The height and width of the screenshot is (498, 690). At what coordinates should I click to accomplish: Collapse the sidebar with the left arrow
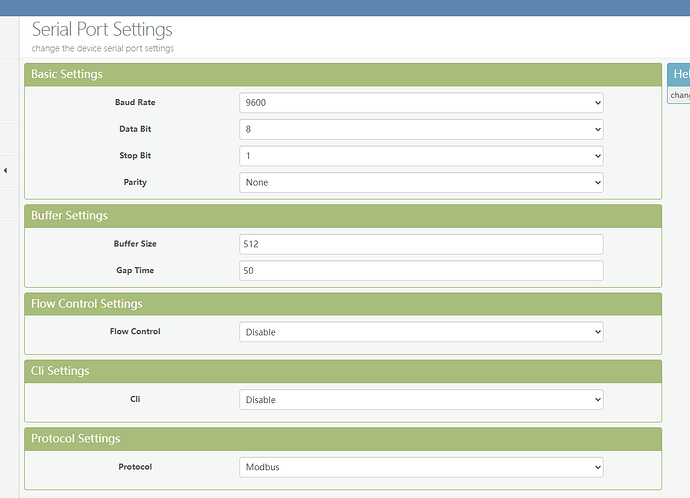point(5,171)
